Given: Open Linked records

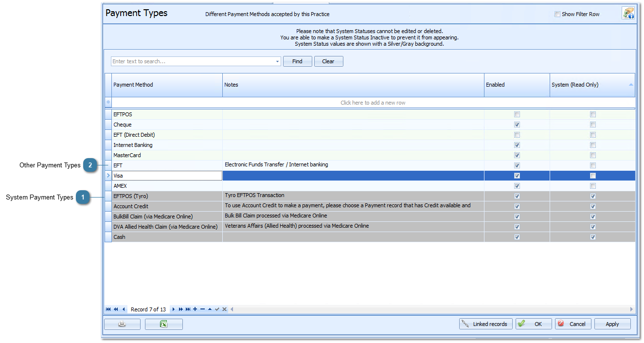Looking at the screenshot, I should point(486,324).
